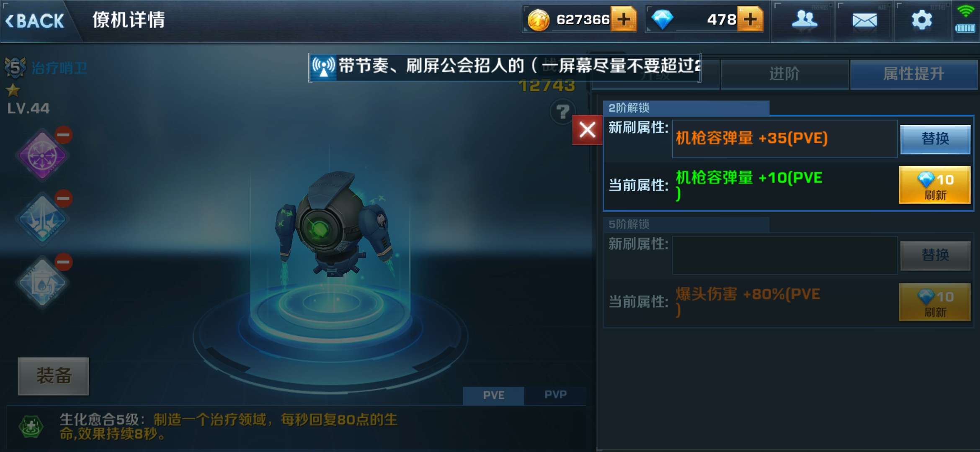Go back with the BACK button
This screenshot has height=452, width=980.
35,21
